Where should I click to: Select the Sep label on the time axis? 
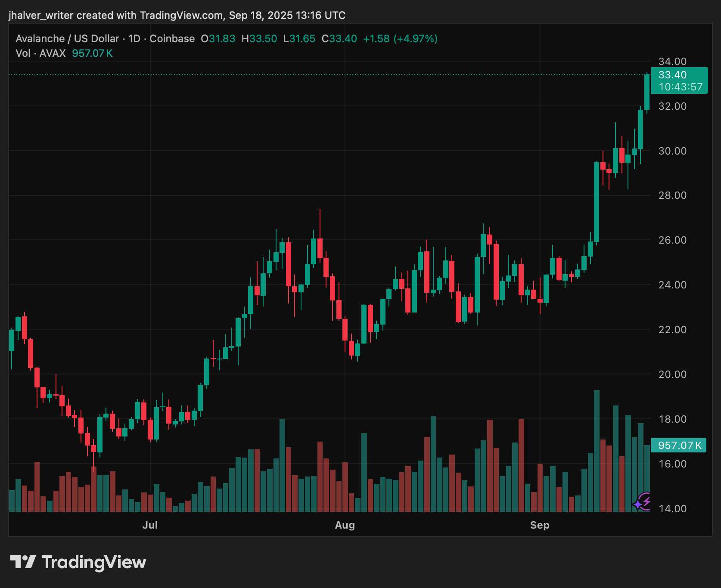click(x=540, y=525)
